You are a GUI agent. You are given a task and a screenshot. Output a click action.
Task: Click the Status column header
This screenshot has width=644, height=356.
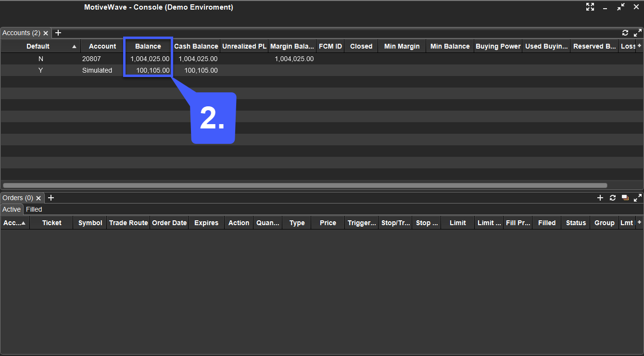click(575, 223)
